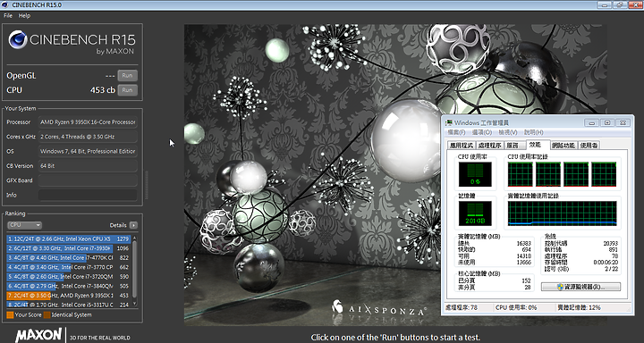Select ranking row 8 Core i5-3317U
Viewport: 644px width, 343px height.
tap(69, 305)
